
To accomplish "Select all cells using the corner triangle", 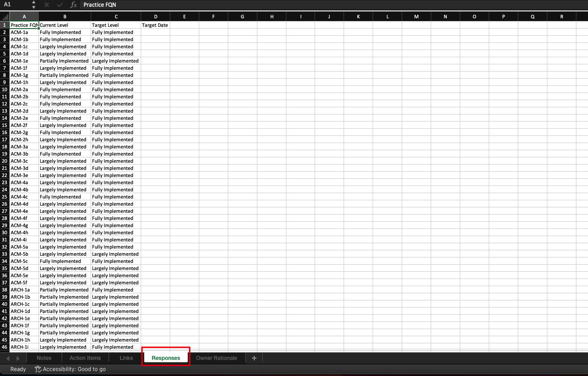I will coord(4,16).
